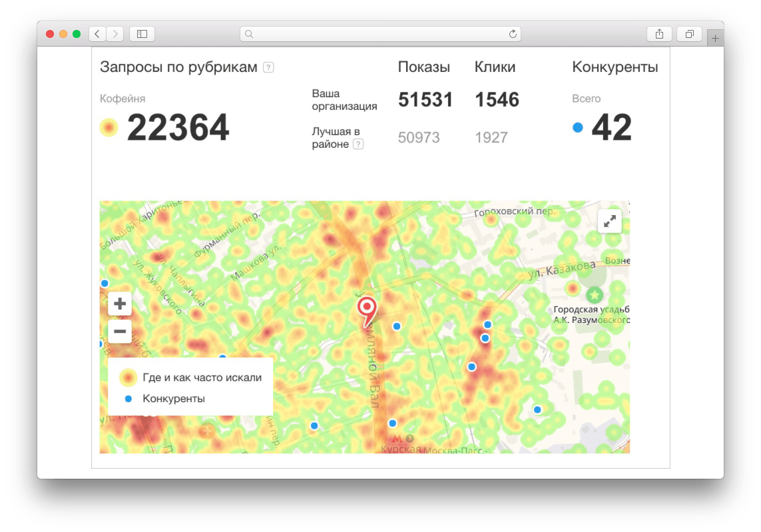Click the Safari address search field
761x532 pixels.
[380, 34]
